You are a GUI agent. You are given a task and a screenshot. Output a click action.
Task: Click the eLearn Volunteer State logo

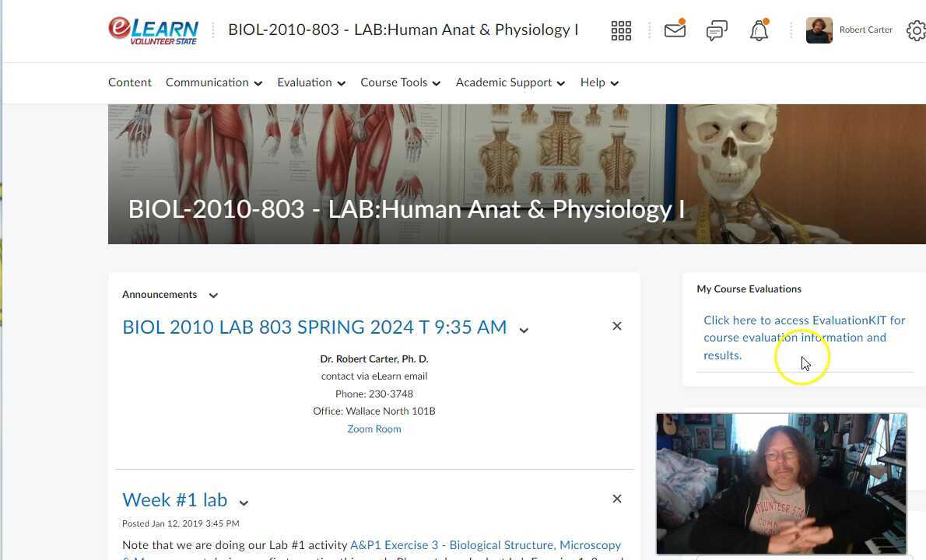[153, 30]
